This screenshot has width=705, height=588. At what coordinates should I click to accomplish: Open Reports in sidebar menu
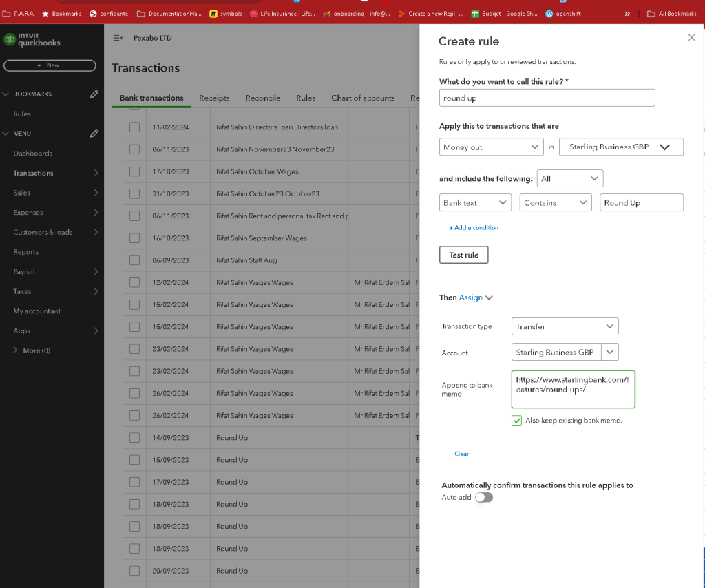click(25, 252)
